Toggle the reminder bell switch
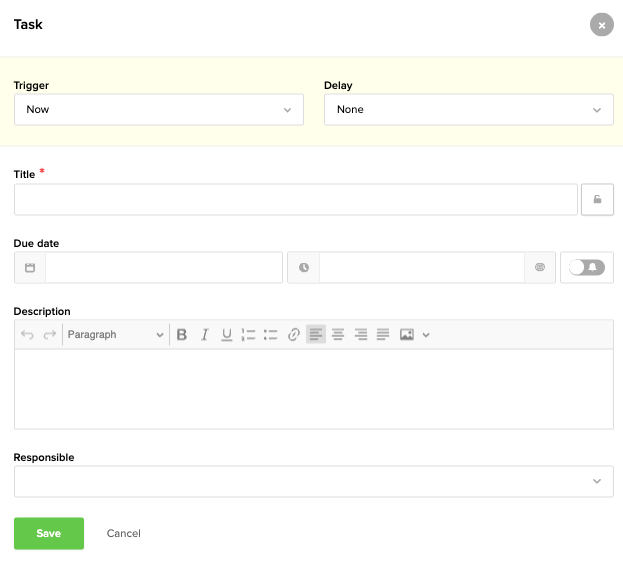The image size is (623, 567). click(587, 268)
